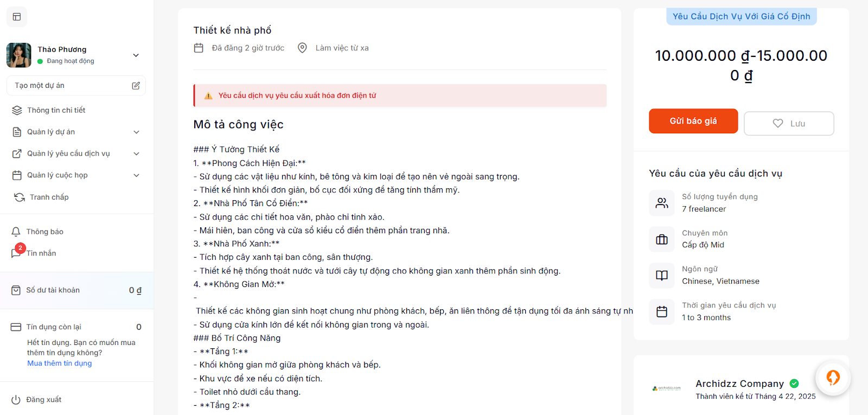Expand the Thảo Phương profile dropdown
The height and width of the screenshot is (415, 868).
tap(136, 55)
